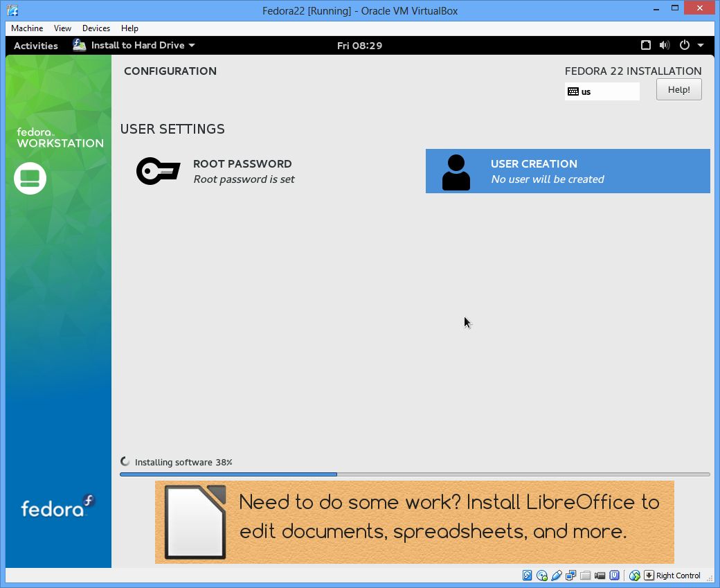Screen dimensions: 720x588
Task: Click VirtualBox USB devices status icon
Action: (x=557, y=575)
